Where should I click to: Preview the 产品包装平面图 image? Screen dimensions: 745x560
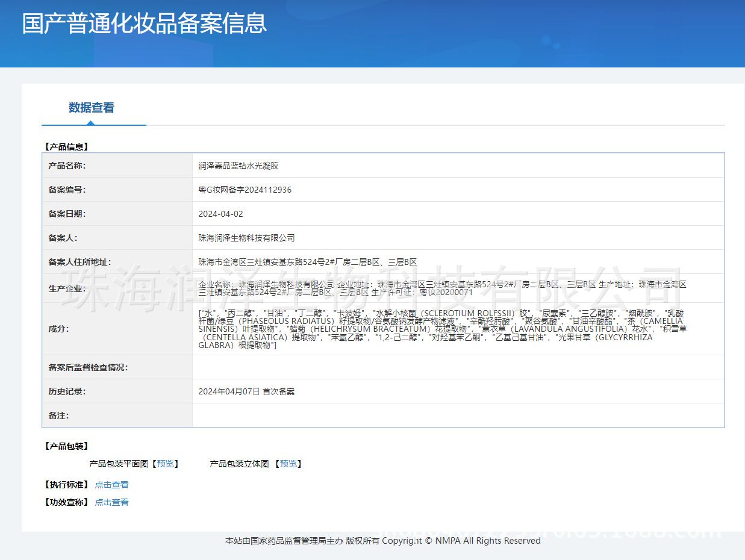tap(165, 464)
